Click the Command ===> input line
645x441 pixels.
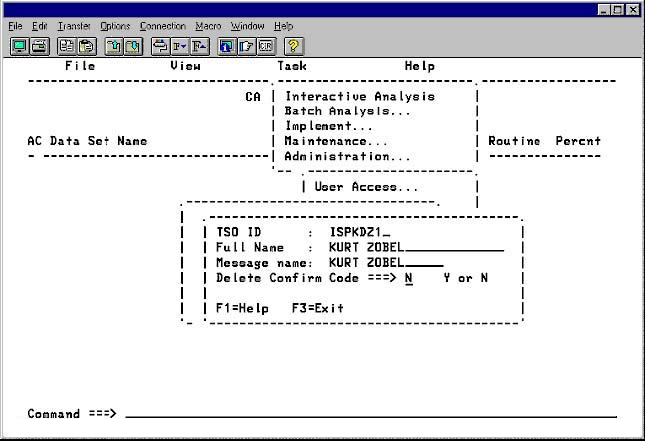pos(371,413)
